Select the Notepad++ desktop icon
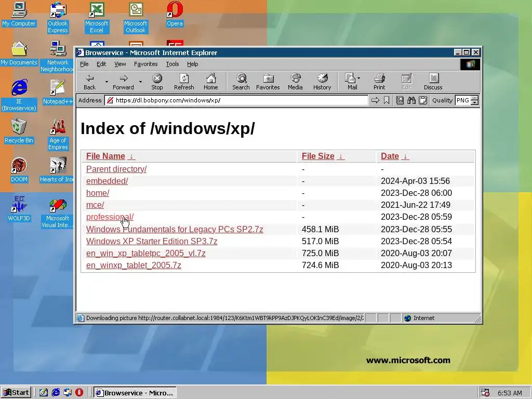This screenshot has width=532, height=399. 58,91
